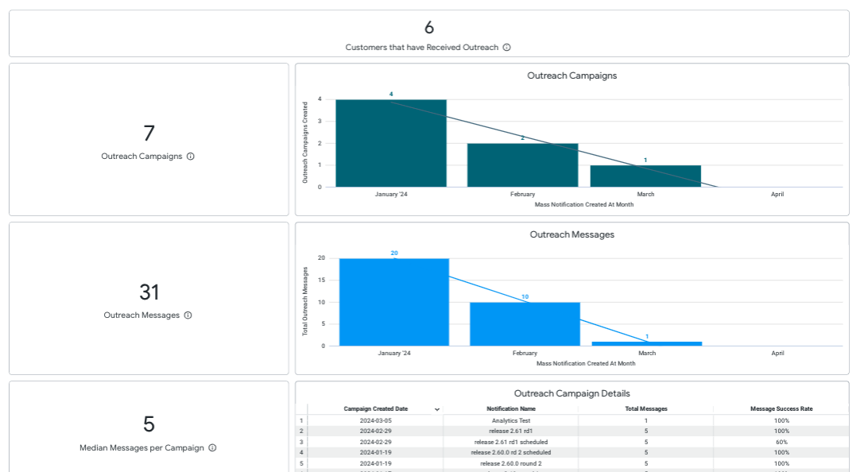Click the Outreach Campaigns tile info icon
Screen dimensions: 868x472
191,157
